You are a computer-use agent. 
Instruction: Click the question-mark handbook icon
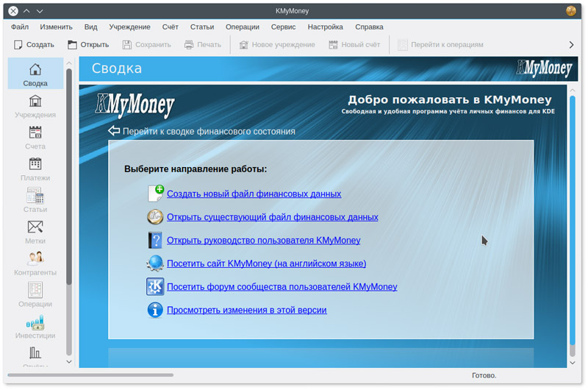(x=155, y=240)
